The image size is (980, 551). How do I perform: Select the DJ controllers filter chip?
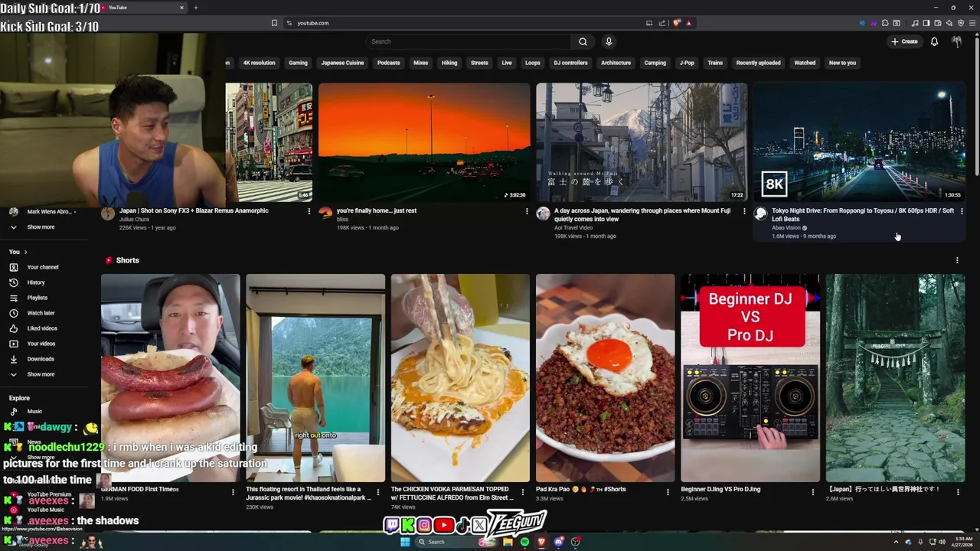pos(570,63)
